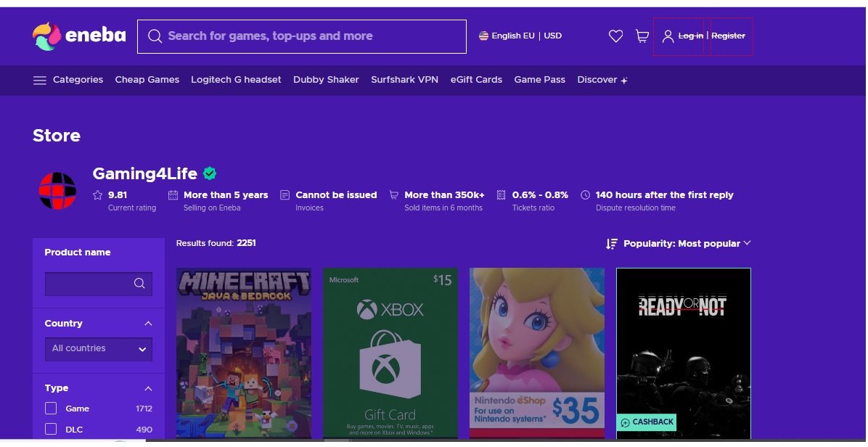Click the search magnifier in top search bar
Image resolution: width=868 pixels, height=447 pixels.
tap(155, 36)
